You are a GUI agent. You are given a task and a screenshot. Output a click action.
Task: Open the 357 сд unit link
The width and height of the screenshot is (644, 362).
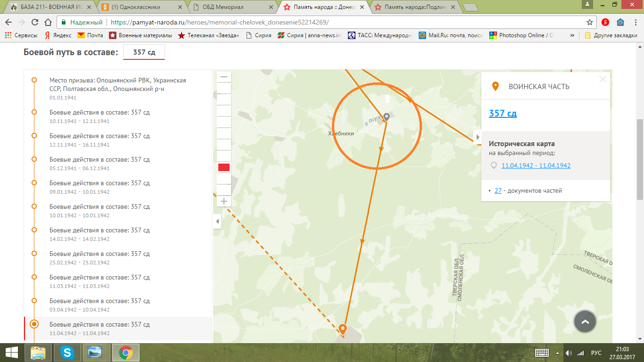(x=503, y=113)
